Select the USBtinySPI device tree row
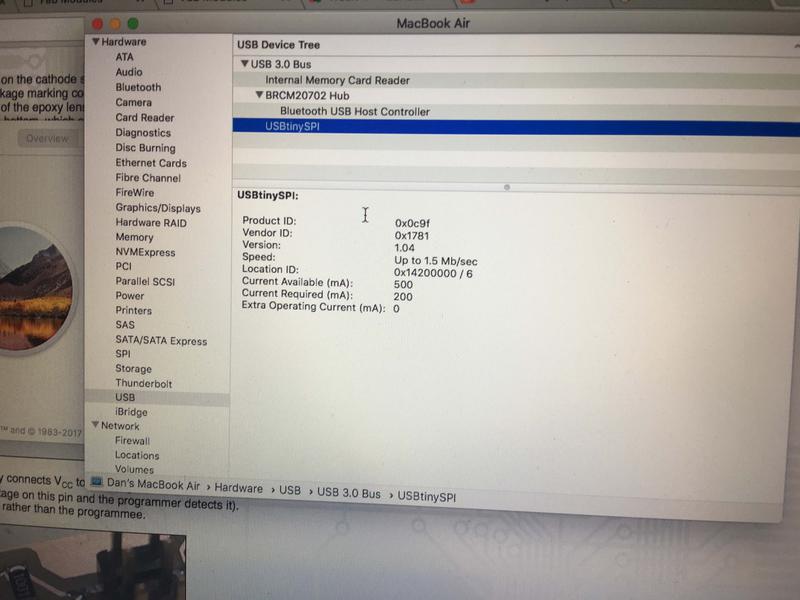Viewport: 800px width, 600px height. pos(516,127)
